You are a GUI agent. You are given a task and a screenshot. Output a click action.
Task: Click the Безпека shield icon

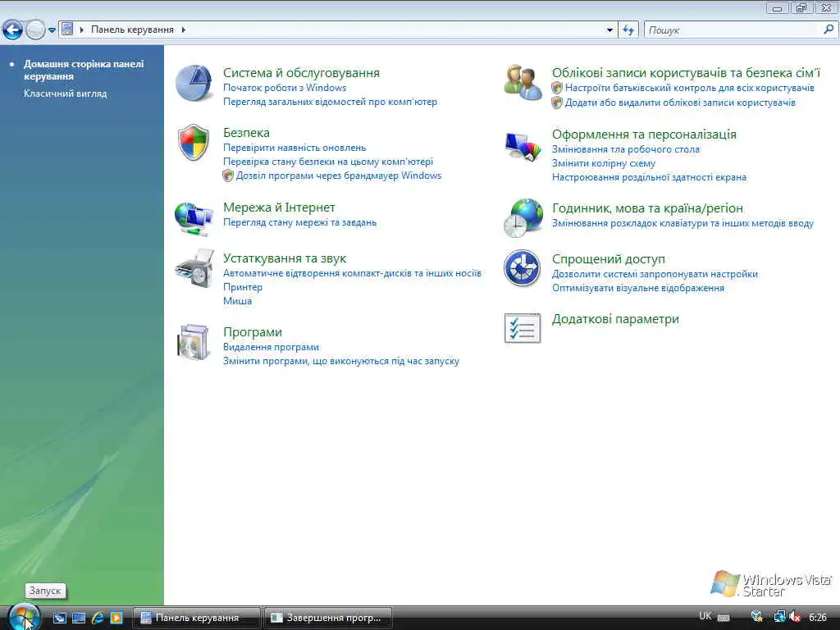click(x=194, y=143)
